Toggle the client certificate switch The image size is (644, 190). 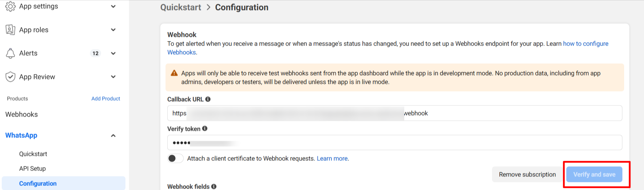(175, 159)
